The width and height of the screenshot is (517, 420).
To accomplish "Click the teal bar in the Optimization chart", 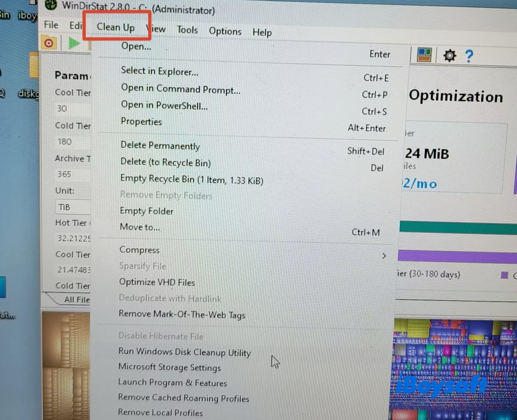I will (458, 228).
